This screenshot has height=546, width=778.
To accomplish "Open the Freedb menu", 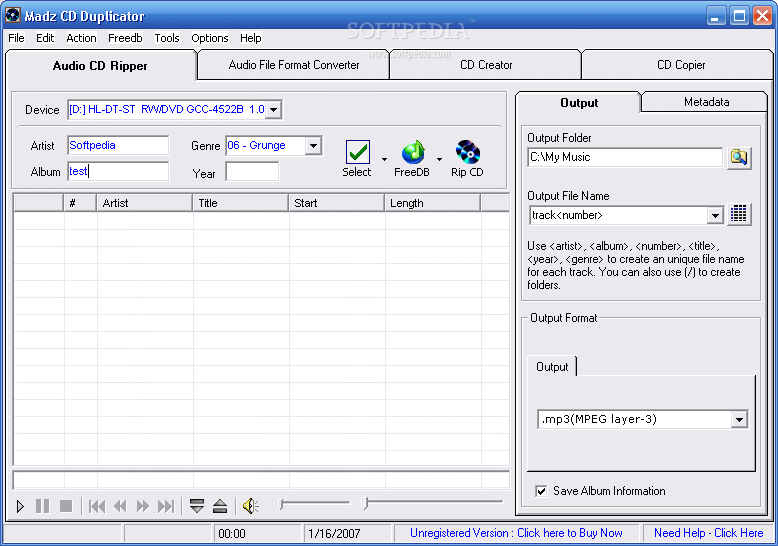I will click(125, 38).
